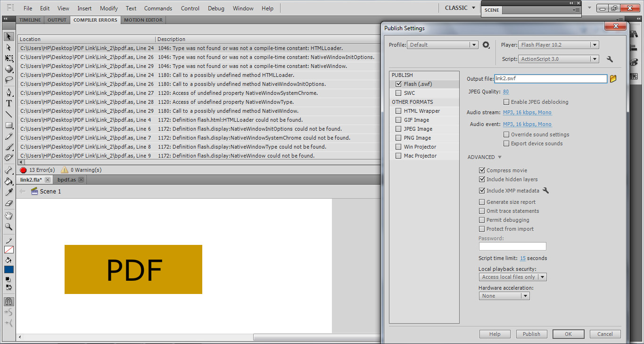Image resolution: width=644 pixels, height=344 pixels.
Task: Open Script ActionScript dropdown
Action: pyautogui.click(x=559, y=59)
